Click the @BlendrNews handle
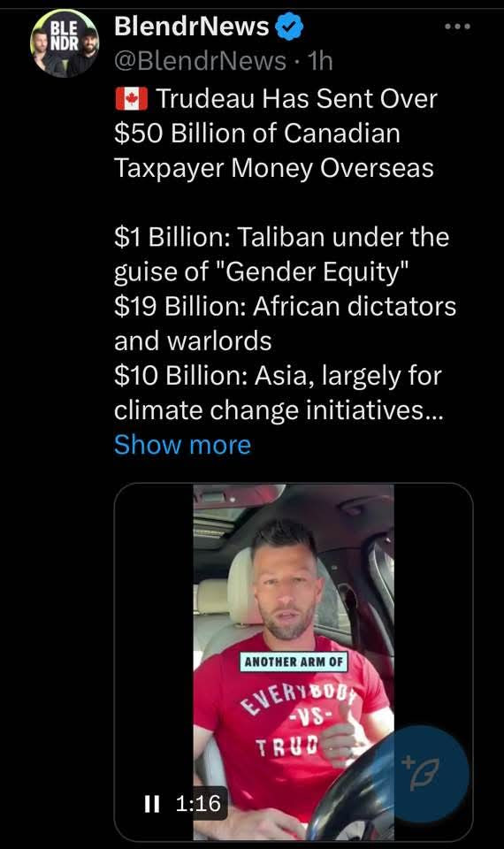The image size is (504, 849). (201, 61)
